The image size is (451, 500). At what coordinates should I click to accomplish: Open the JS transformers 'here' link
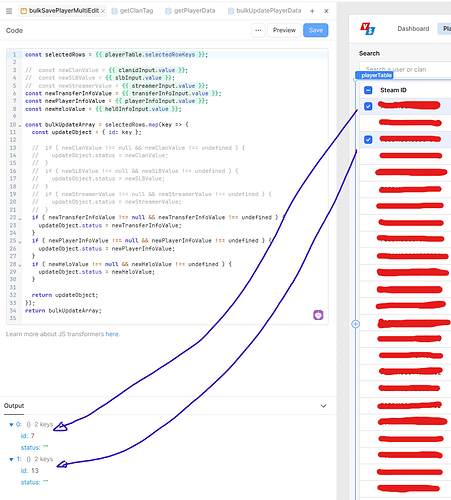(x=112, y=334)
